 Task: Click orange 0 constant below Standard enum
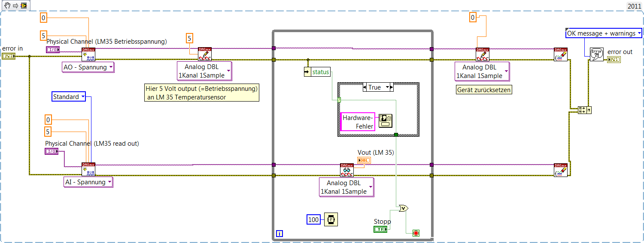(x=49, y=120)
